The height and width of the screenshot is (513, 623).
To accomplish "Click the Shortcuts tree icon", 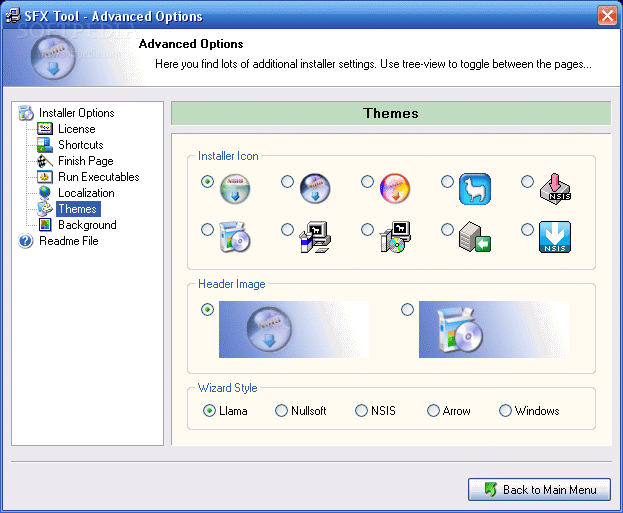I will [x=45, y=145].
